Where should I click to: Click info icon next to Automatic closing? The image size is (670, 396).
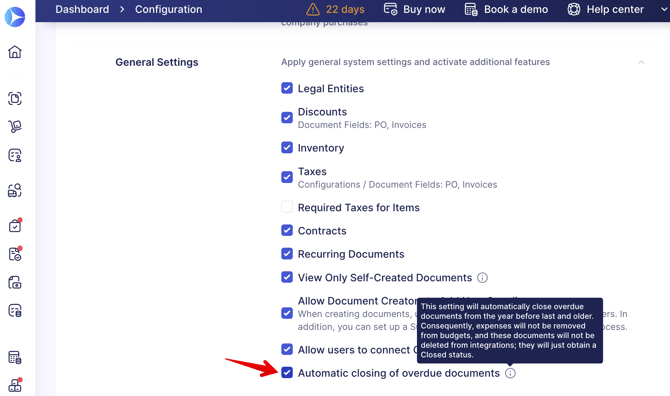point(510,373)
